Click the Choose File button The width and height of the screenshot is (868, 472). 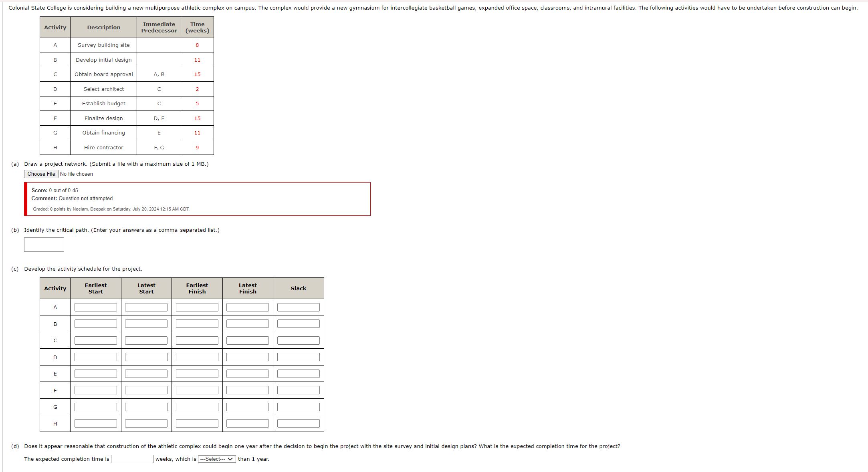pyautogui.click(x=41, y=174)
